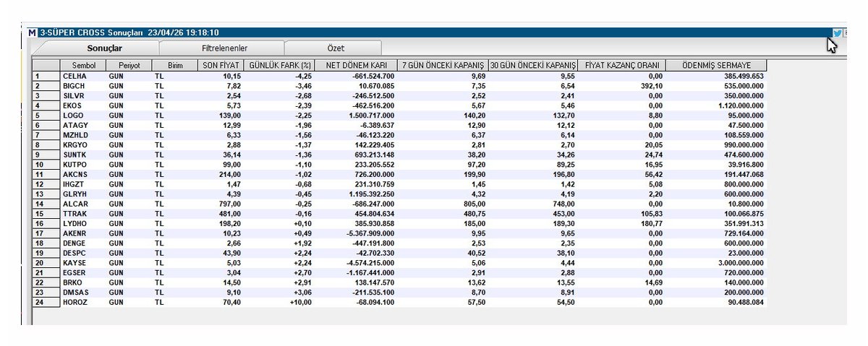Click the 3-SÜPER CROSS Sonuçları title bar

(434, 33)
